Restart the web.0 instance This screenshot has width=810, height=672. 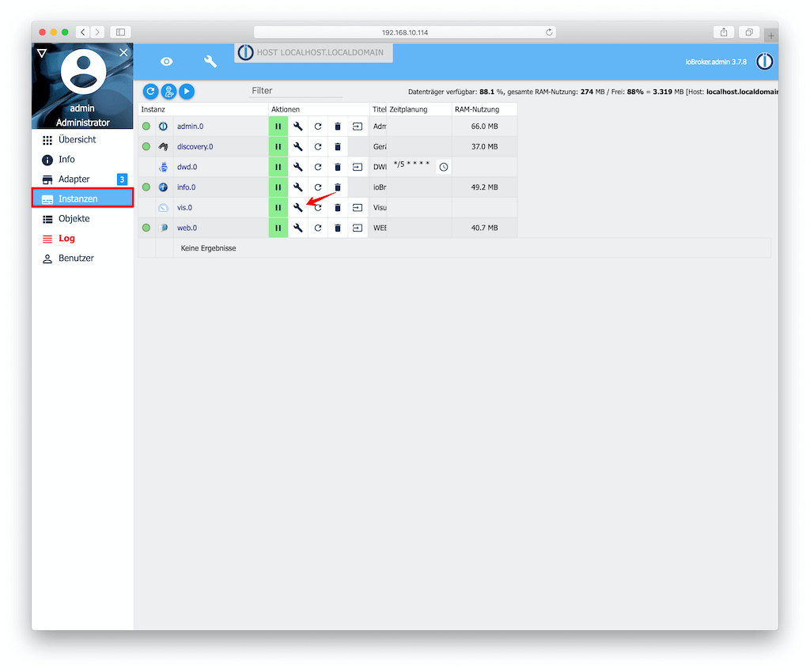(x=318, y=228)
